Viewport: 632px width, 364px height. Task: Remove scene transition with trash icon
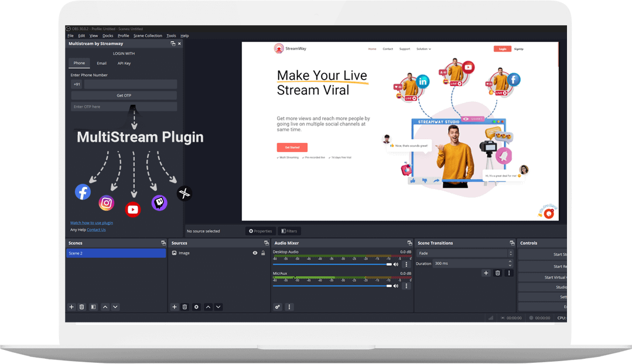coord(498,273)
